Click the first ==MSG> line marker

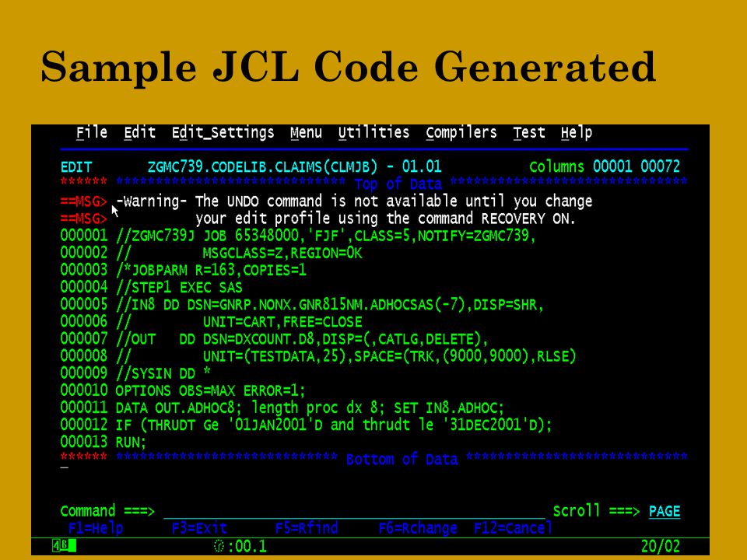[x=84, y=201]
